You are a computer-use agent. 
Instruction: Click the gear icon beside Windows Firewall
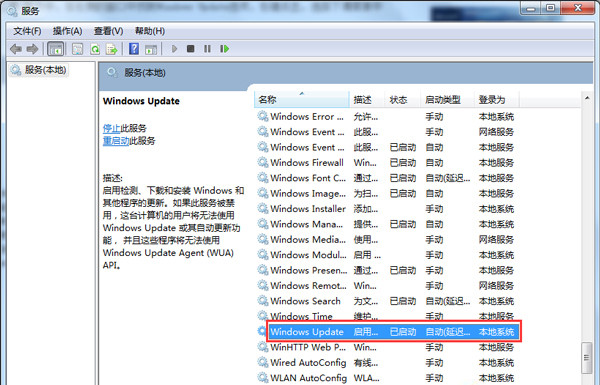point(263,162)
